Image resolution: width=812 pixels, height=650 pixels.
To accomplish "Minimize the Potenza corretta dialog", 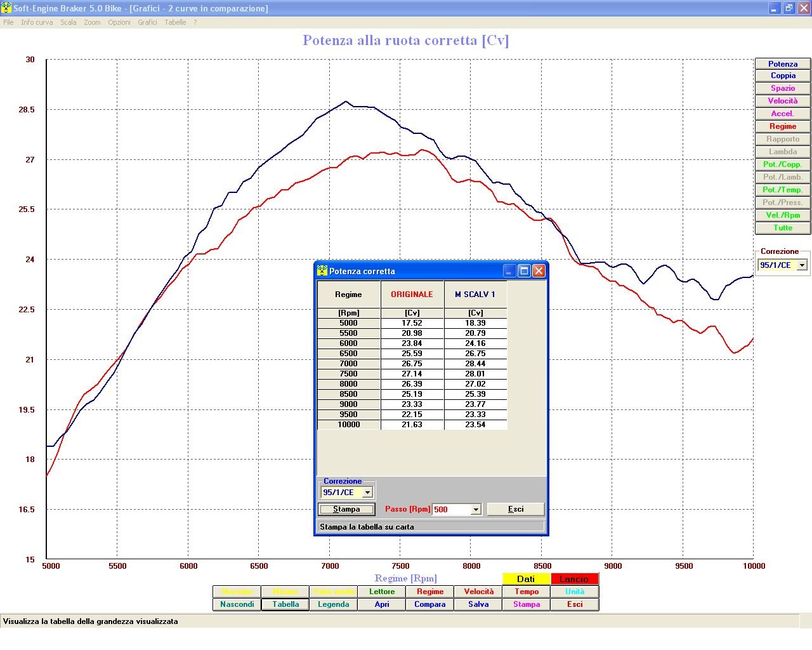I will (509, 271).
